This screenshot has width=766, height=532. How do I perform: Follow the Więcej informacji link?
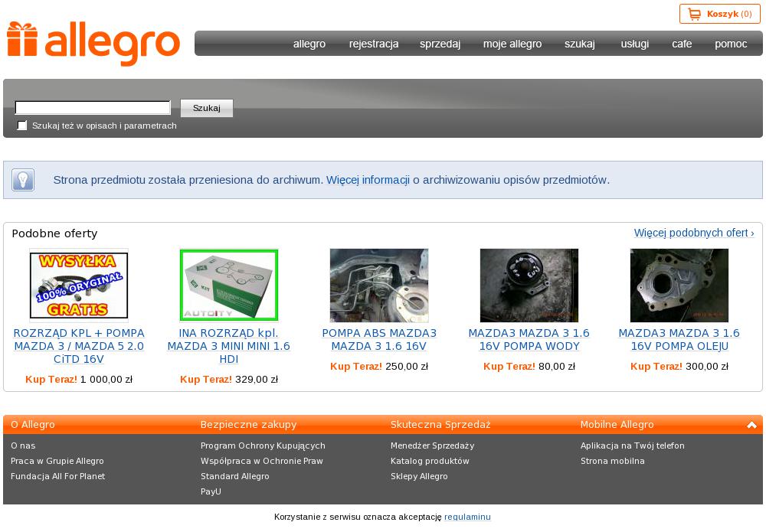click(x=368, y=180)
